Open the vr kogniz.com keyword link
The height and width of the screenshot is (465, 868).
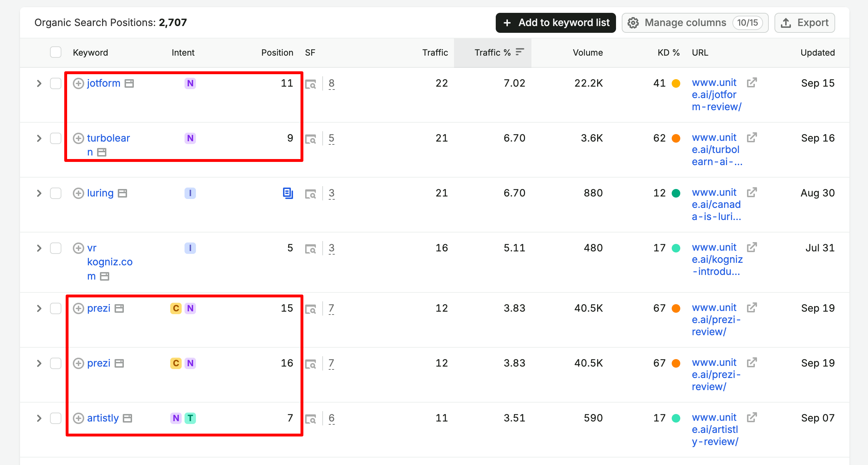click(x=110, y=262)
